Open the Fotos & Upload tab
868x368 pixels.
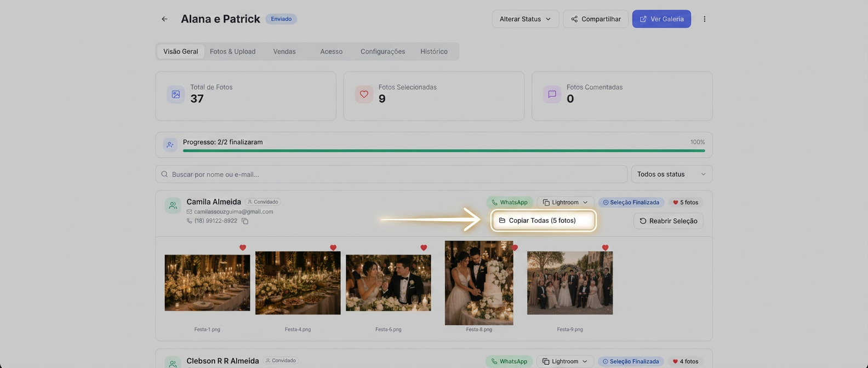233,51
